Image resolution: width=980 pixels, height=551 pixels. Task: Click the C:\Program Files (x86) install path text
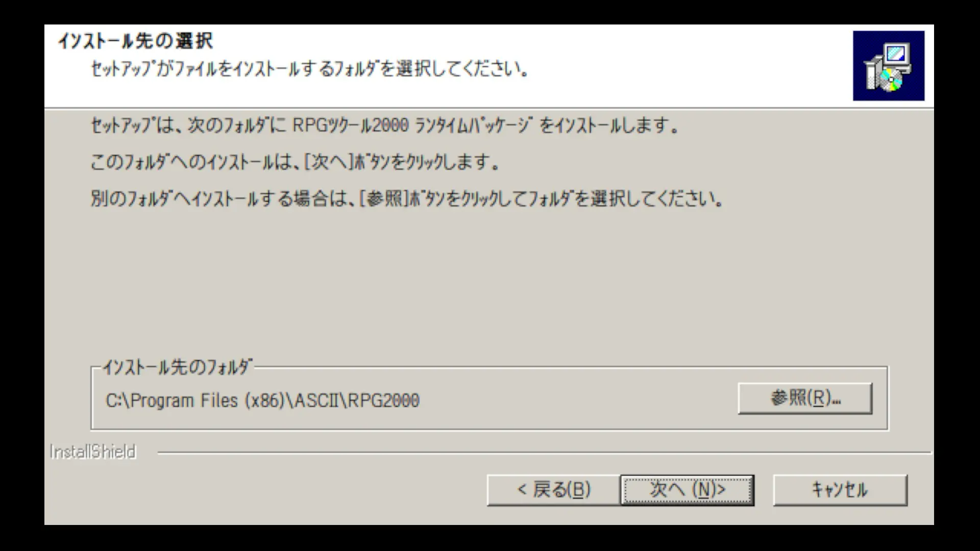click(x=262, y=400)
